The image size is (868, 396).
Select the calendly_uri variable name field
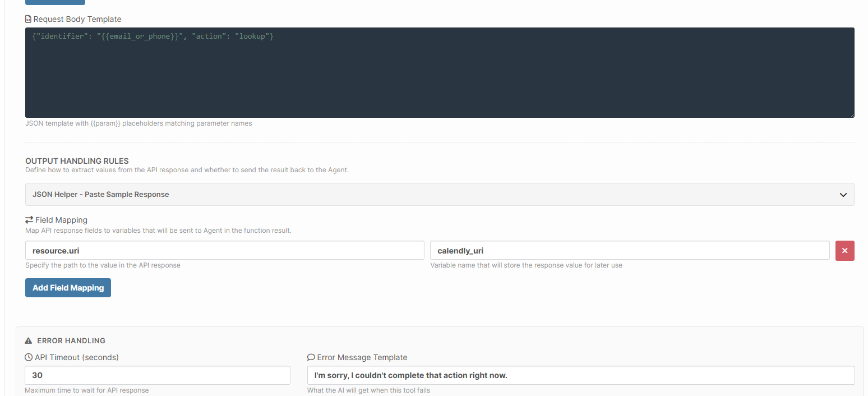click(629, 251)
